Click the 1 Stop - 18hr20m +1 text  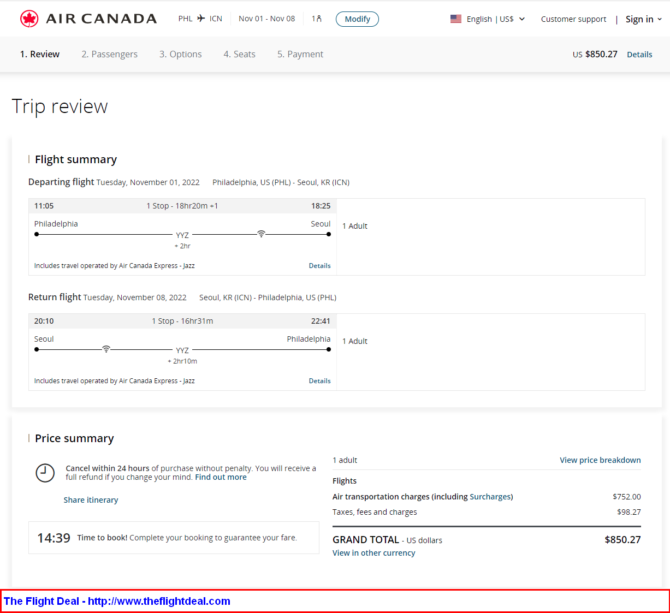pos(182,206)
